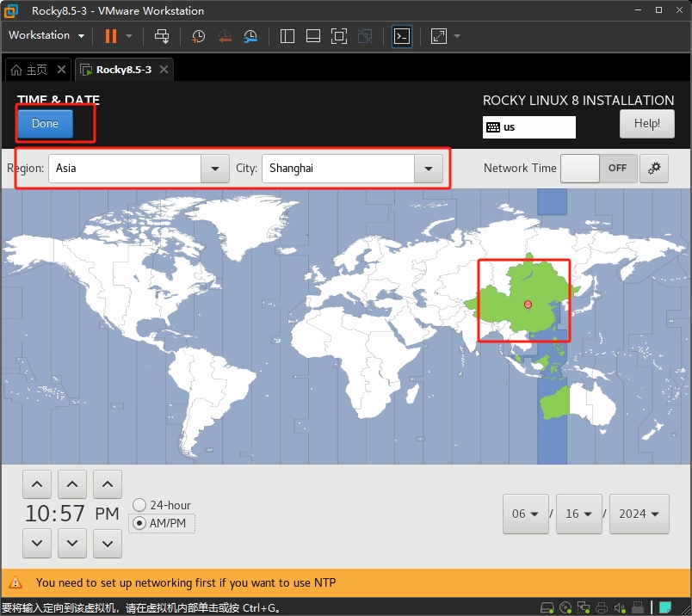The height and width of the screenshot is (616, 692).
Task: Select the 24-hour radio option
Action: pyautogui.click(x=162, y=505)
